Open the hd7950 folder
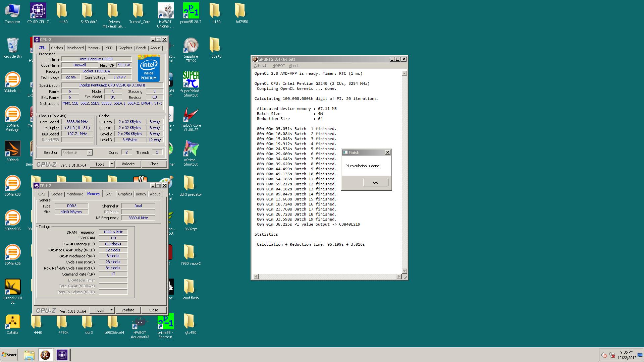Screen dimensions: 644x362 [241, 13]
